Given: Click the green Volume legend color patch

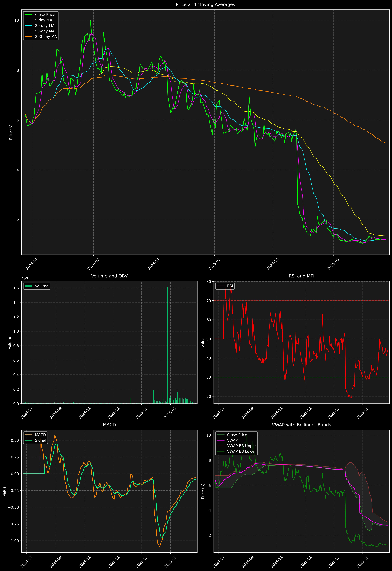Looking at the screenshot, I should 29,286.
